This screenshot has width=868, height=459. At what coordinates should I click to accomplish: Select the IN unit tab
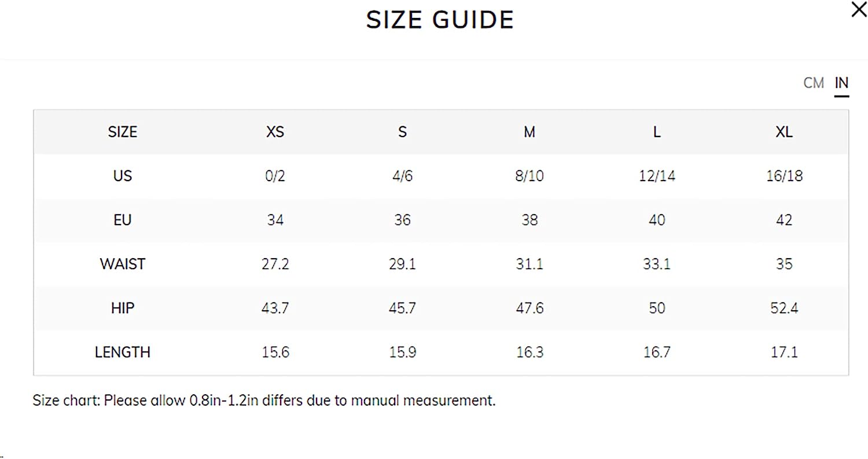(841, 83)
